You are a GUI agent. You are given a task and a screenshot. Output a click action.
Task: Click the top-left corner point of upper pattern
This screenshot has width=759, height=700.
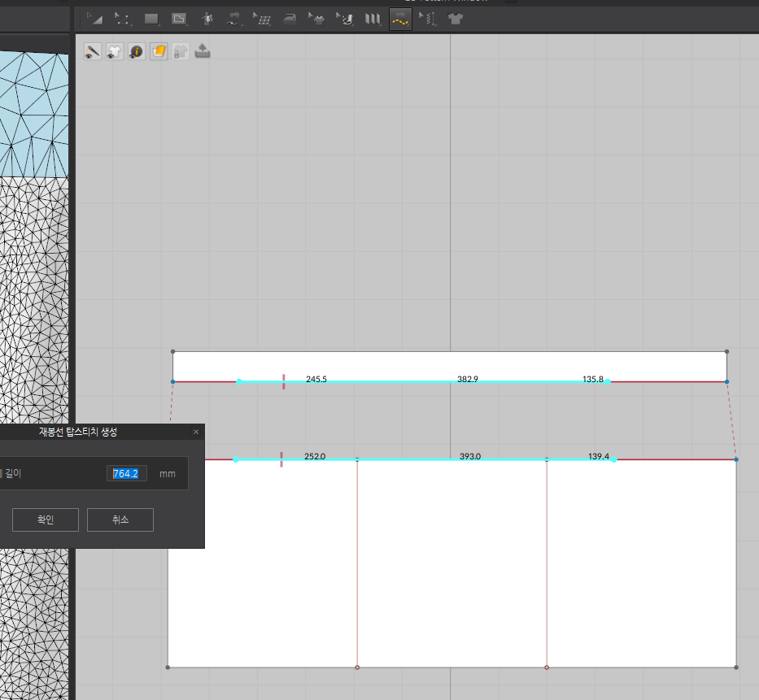[x=172, y=352]
